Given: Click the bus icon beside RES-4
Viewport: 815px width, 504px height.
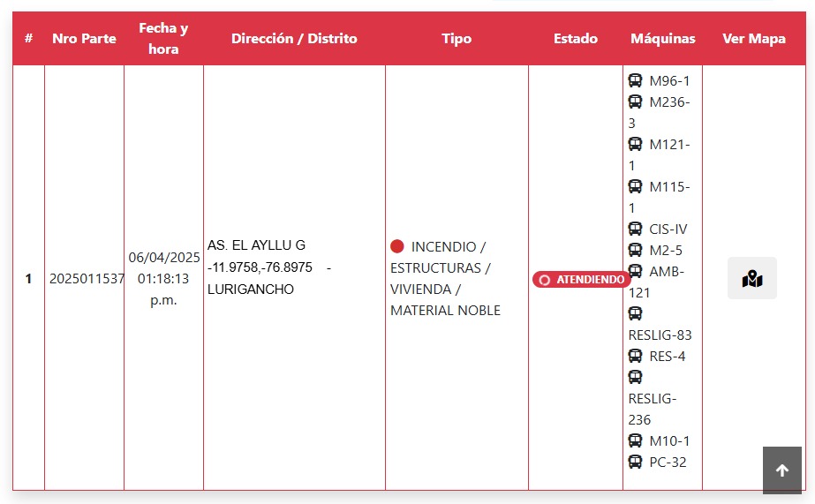Looking at the screenshot, I should tap(635, 356).
